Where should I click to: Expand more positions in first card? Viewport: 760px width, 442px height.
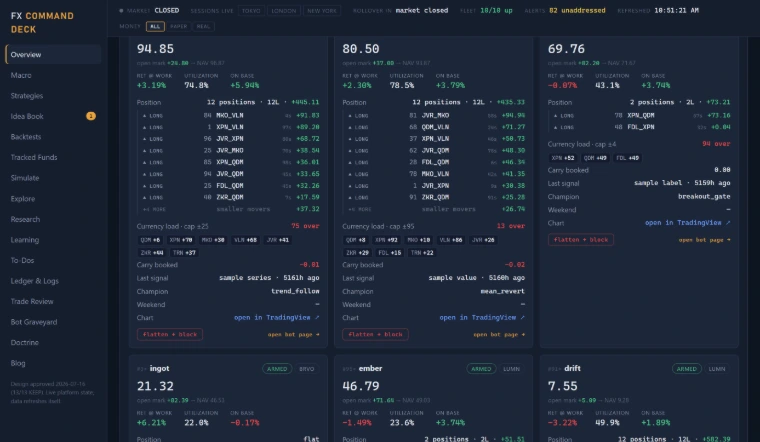[x=154, y=209]
